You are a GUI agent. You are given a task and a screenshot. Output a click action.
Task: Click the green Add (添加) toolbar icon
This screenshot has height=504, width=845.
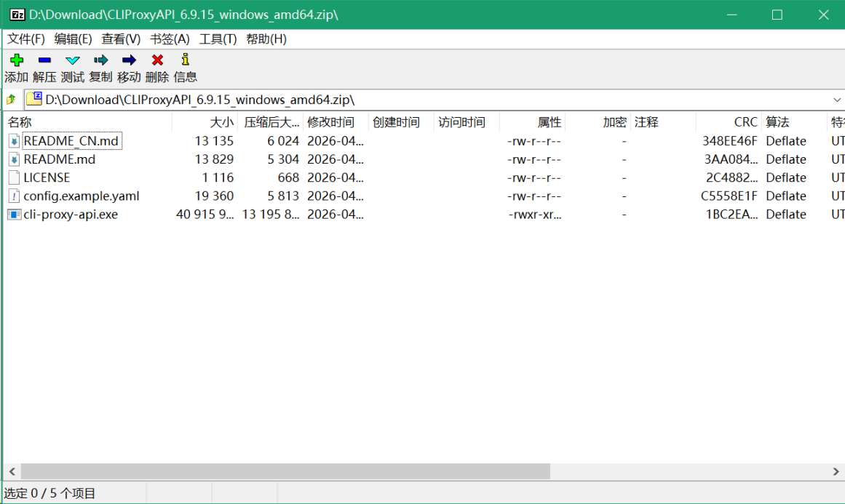pos(16,60)
